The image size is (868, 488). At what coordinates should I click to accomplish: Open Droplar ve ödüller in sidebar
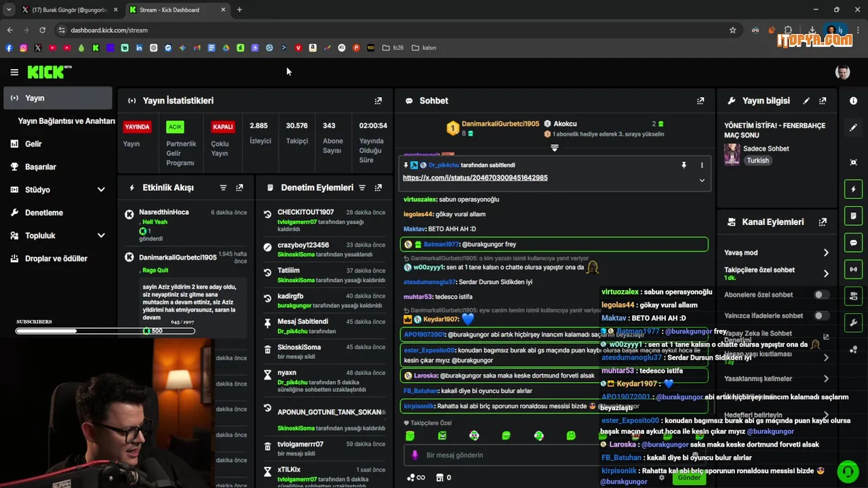[x=58, y=258]
